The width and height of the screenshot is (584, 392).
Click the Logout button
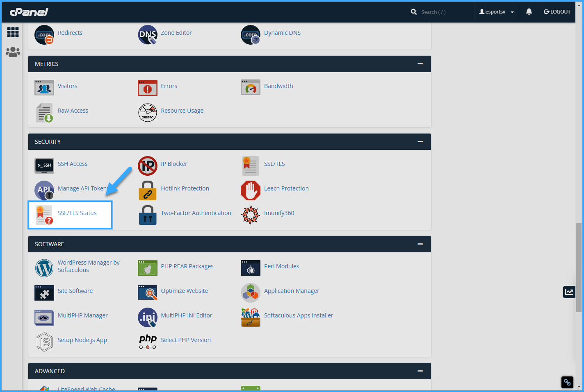point(557,12)
